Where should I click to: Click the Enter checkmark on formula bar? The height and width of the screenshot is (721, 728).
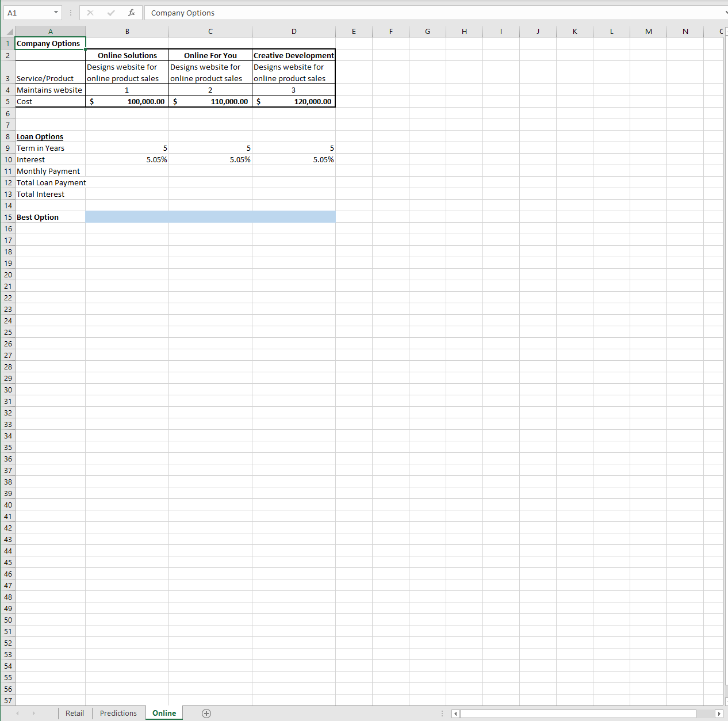(111, 13)
